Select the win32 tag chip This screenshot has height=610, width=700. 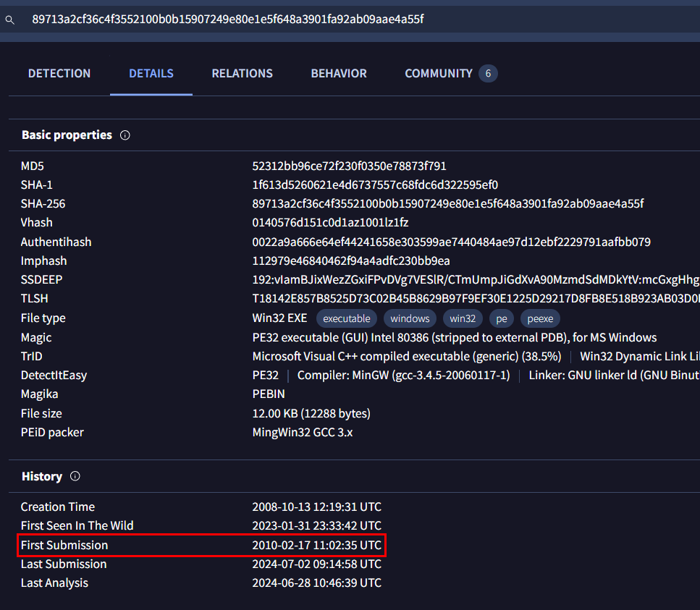tap(463, 318)
